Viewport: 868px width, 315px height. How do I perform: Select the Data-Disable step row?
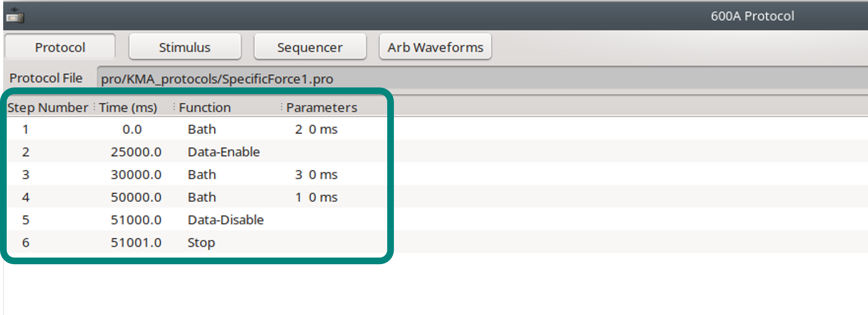226,220
